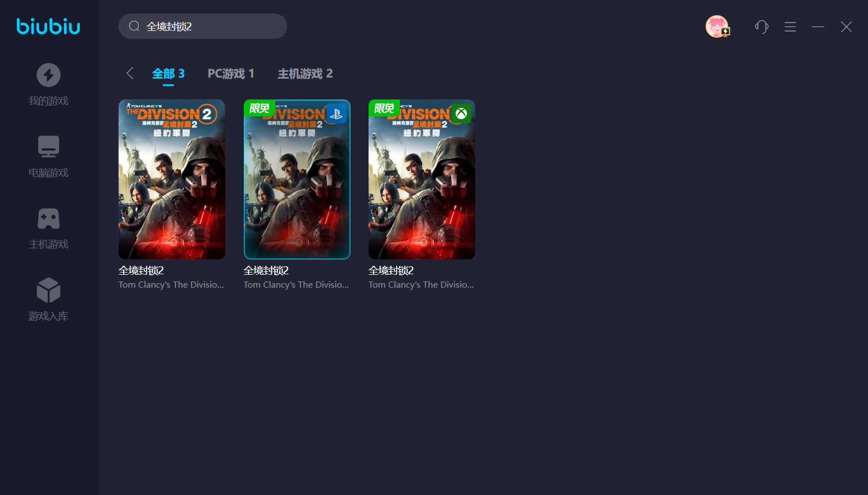Select the PC version Division 2 cover
Image resolution: width=868 pixels, height=495 pixels.
pos(172,179)
